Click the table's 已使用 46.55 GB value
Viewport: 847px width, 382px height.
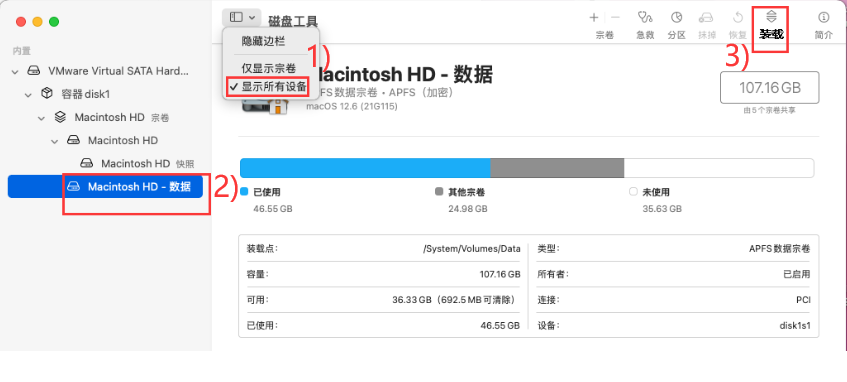coord(500,326)
